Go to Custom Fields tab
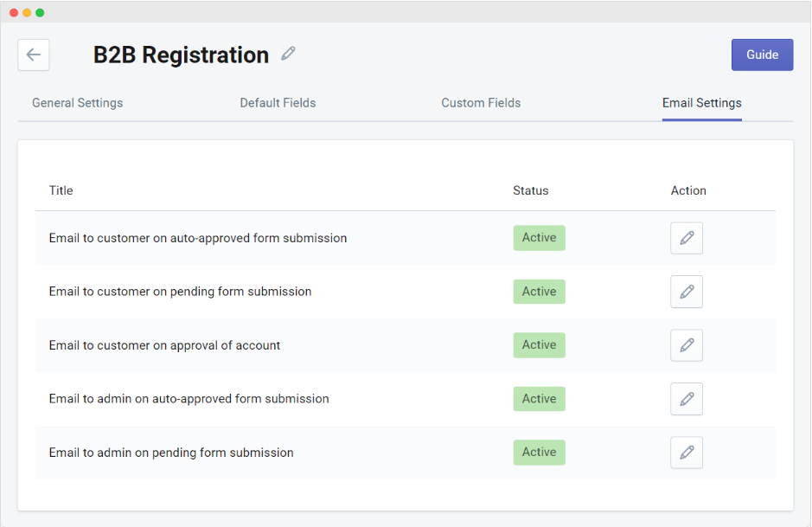812x527 pixels. (481, 103)
